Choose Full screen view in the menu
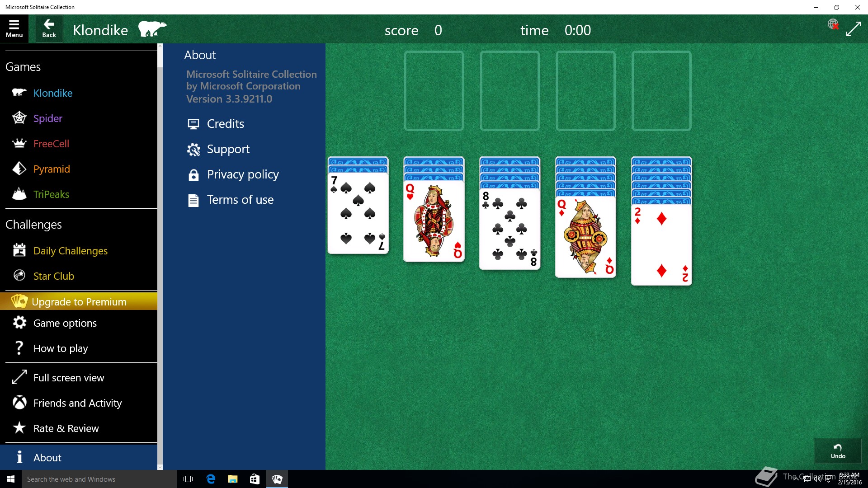The width and height of the screenshot is (868, 488). [x=69, y=378]
